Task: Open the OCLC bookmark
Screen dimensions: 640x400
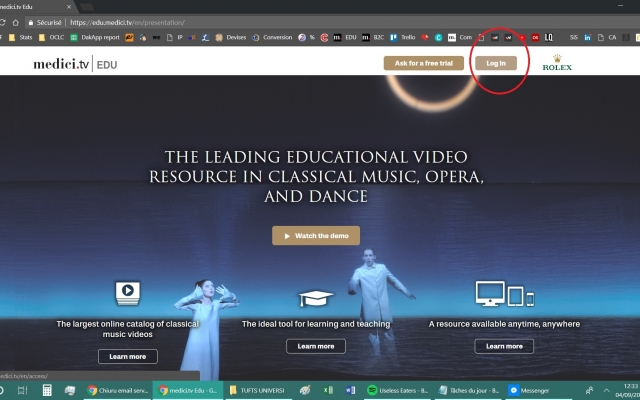Action: (x=50, y=37)
